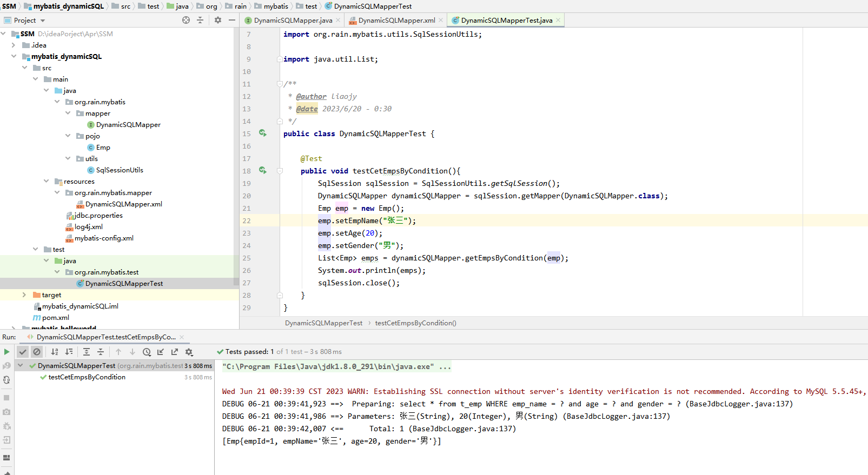Viewport: 868px width, 475px height.
Task: Click the mybatis_dynamicSQL breadcrumb in navigation bar
Action: [64, 6]
